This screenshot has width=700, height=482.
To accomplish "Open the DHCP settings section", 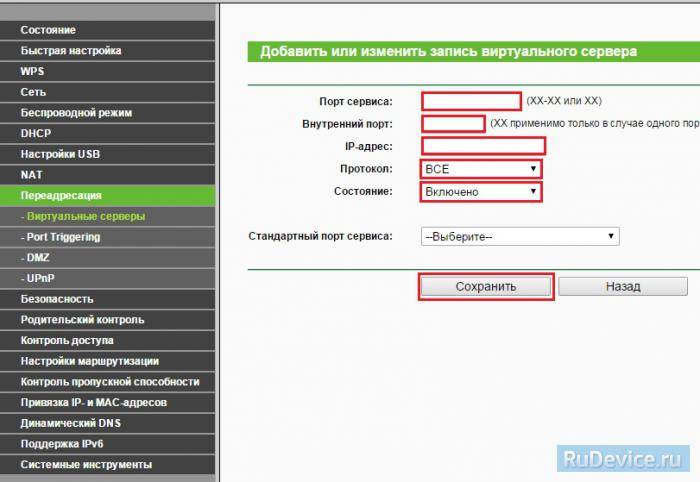I will pos(107,133).
